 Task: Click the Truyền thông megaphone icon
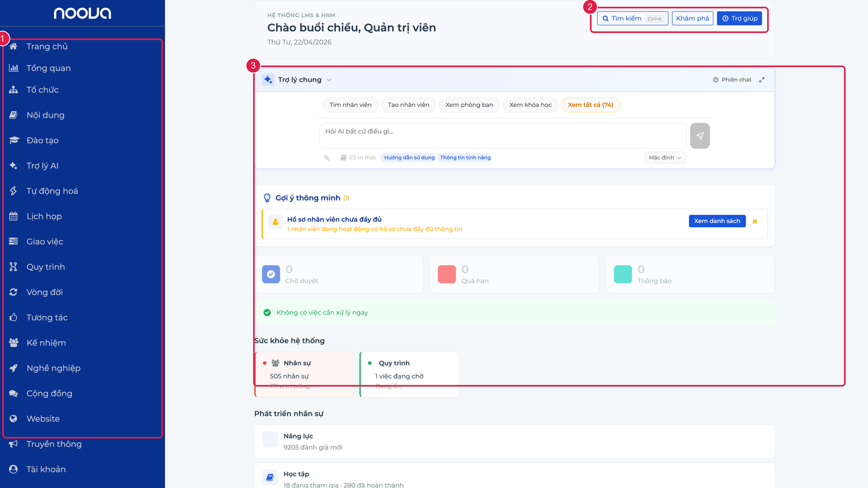(14, 444)
